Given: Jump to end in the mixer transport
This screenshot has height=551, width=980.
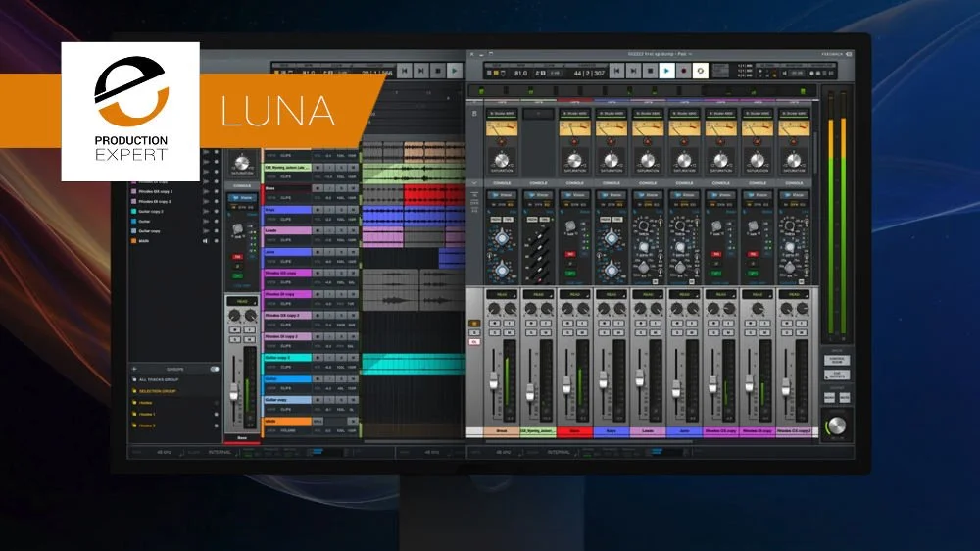Looking at the screenshot, I should (633, 72).
